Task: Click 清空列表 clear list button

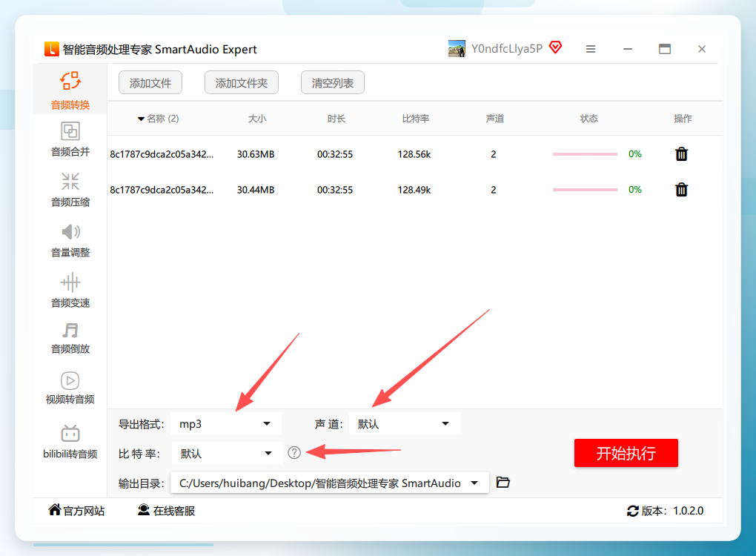Action: [x=333, y=83]
